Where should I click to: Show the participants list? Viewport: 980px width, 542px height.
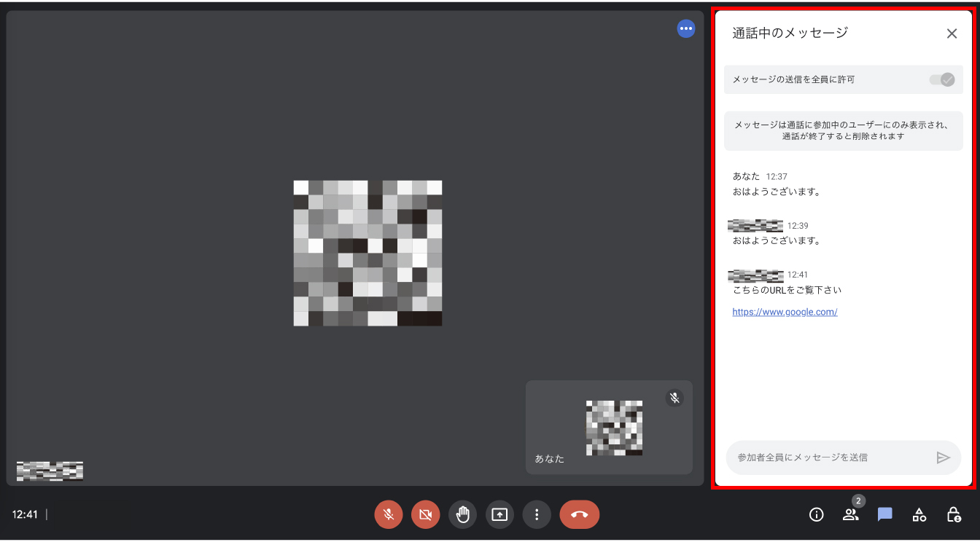pyautogui.click(x=850, y=514)
